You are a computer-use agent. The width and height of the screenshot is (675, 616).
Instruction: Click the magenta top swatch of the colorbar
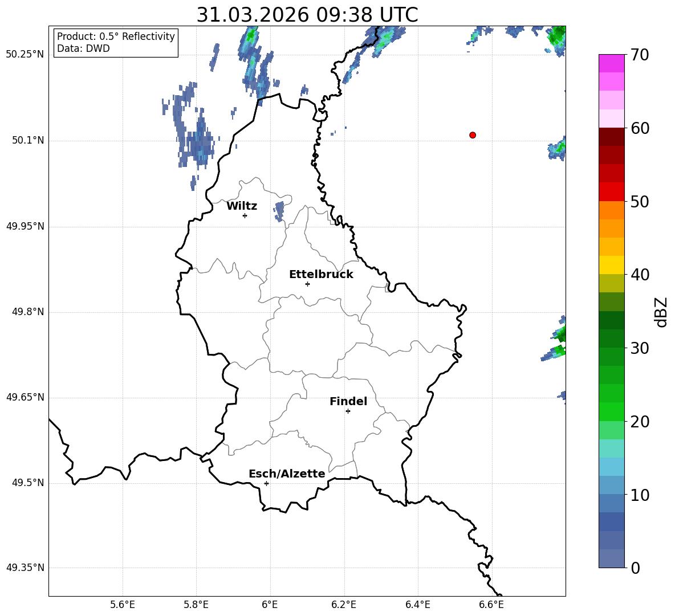click(611, 63)
